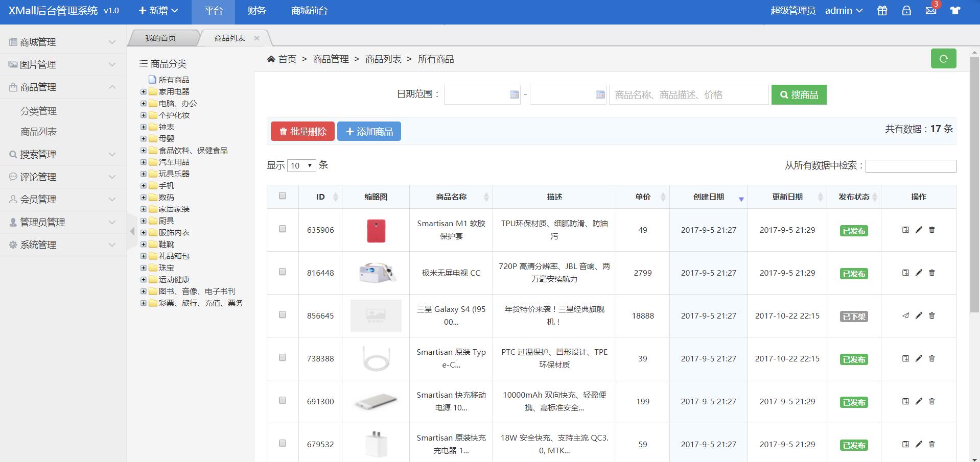Click the green refresh button above the breadcrumb
This screenshot has height=462, width=980.
click(943, 58)
